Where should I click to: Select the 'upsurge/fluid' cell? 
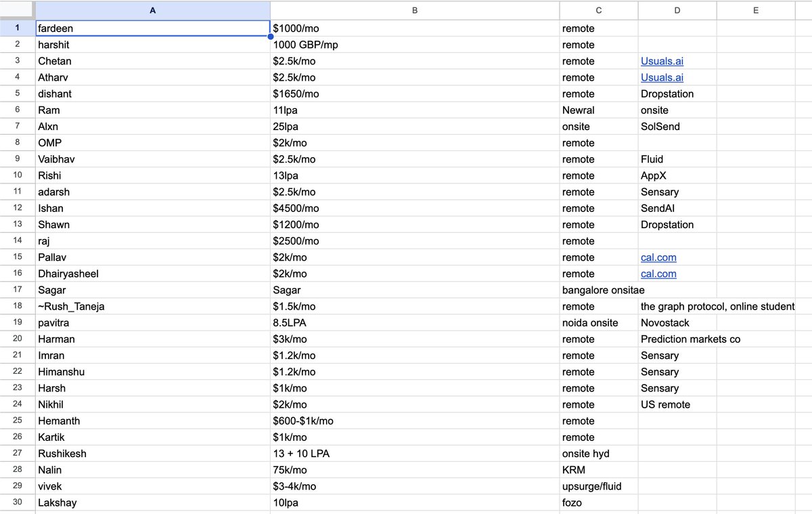coord(599,486)
